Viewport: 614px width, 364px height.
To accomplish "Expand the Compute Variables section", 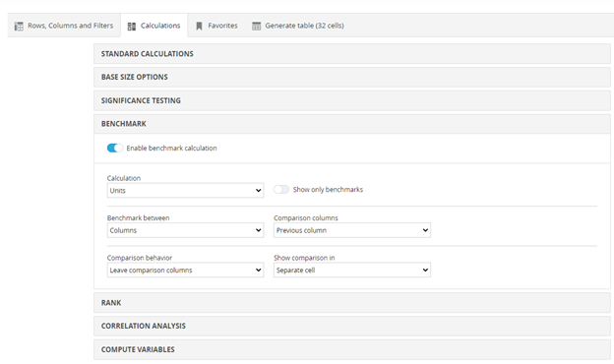I will click(351, 349).
